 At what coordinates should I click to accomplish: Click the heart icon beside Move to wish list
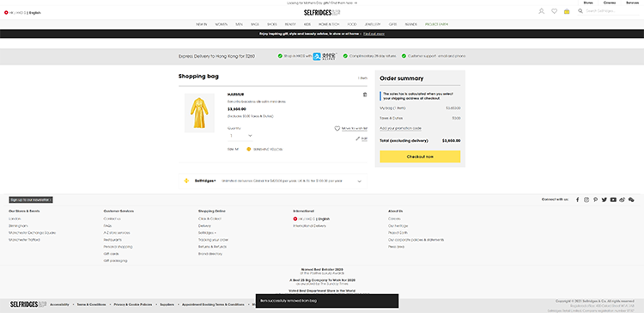point(337,128)
